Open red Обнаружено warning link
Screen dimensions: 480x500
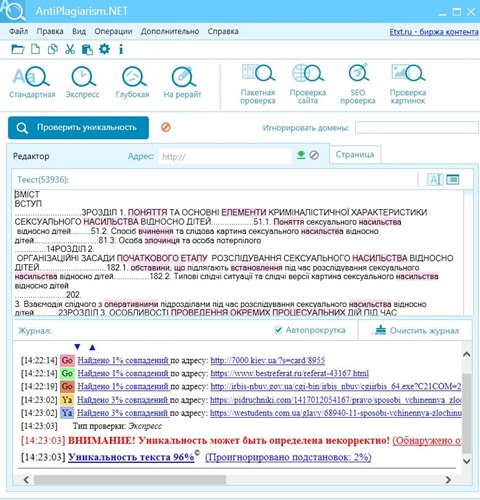427,440
